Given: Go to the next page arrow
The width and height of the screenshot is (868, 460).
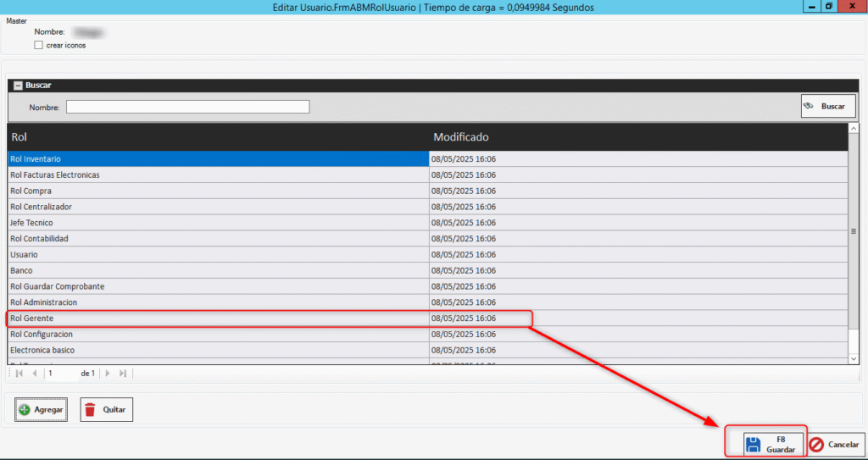Looking at the screenshot, I should pyautogui.click(x=108, y=373).
